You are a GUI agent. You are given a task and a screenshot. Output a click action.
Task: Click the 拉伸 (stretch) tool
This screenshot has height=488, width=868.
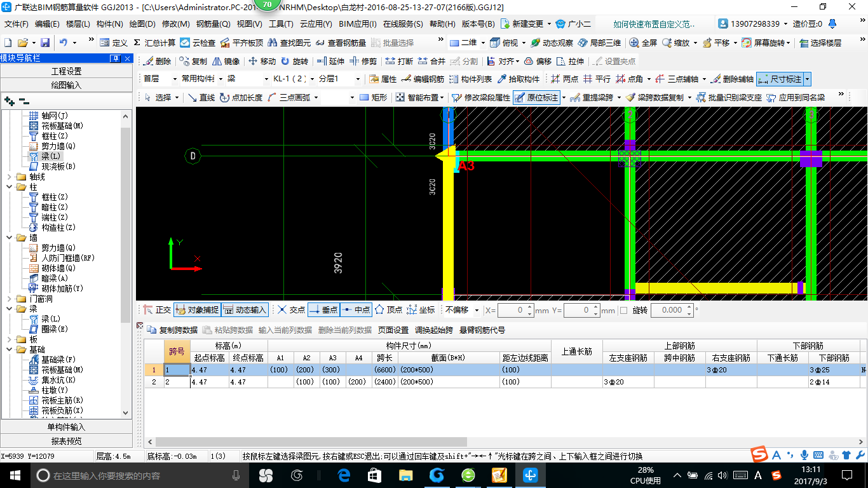pos(570,62)
